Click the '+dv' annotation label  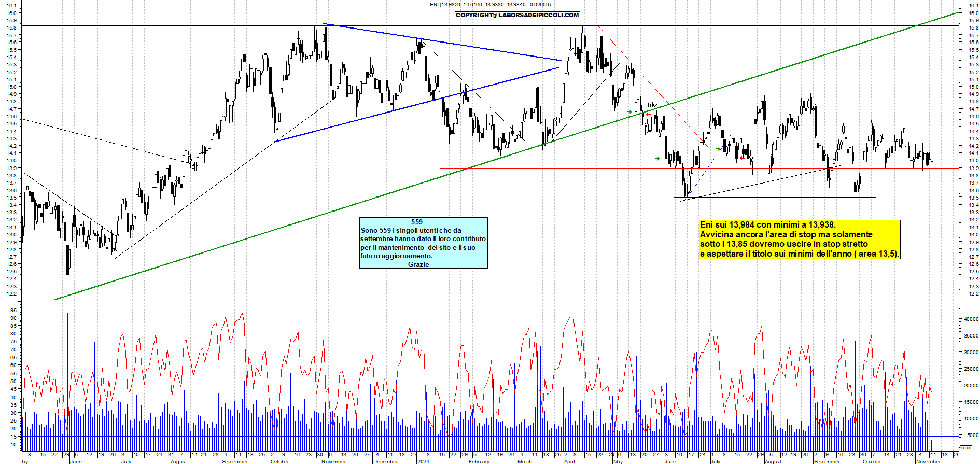pyautogui.click(x=651, y=105)
